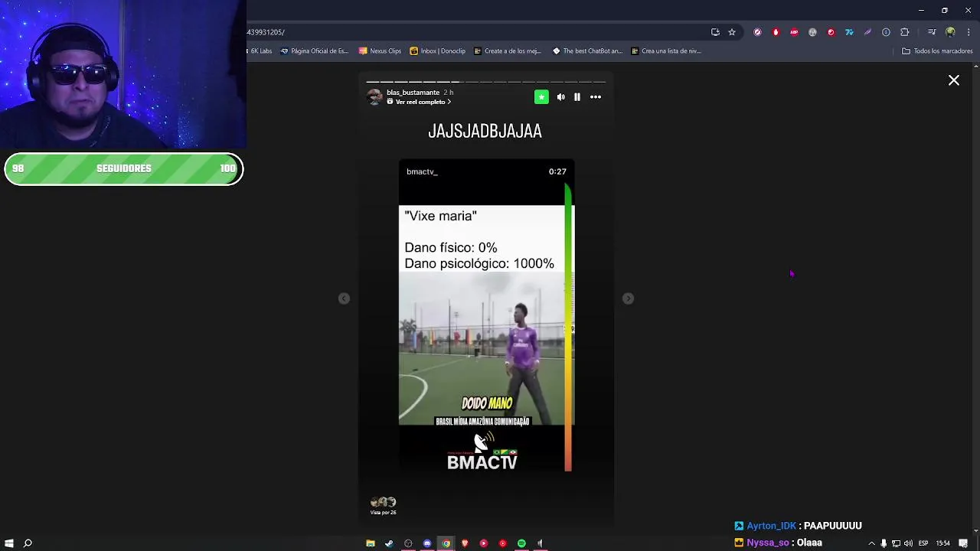Open the AdBlock Plus extension
This screenshot has height=551, width=980.
pos(794,32)
